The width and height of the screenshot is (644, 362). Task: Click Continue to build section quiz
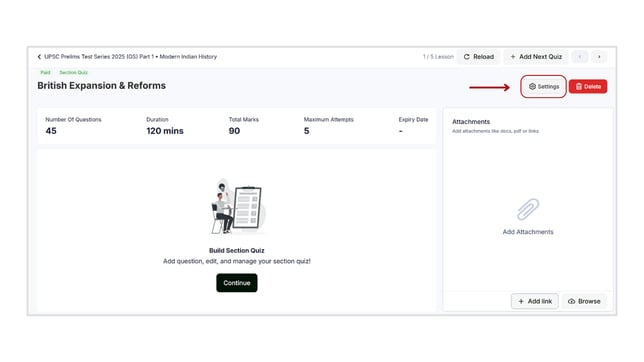[237, 283]
